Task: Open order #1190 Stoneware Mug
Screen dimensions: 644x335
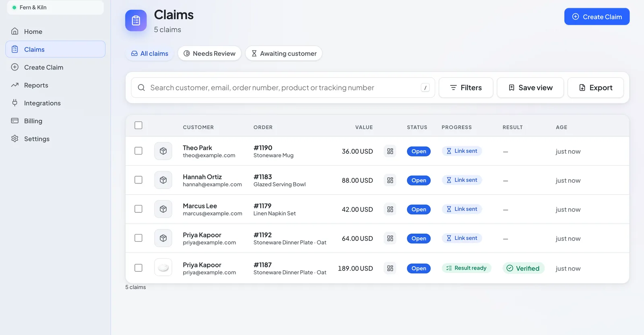Action: [273, 151]
